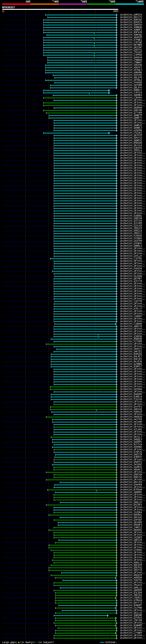This screenshot has height=644, width=146.
Task: Open the UniRef100_A9RHM6 hit
Action: (131, 72)
